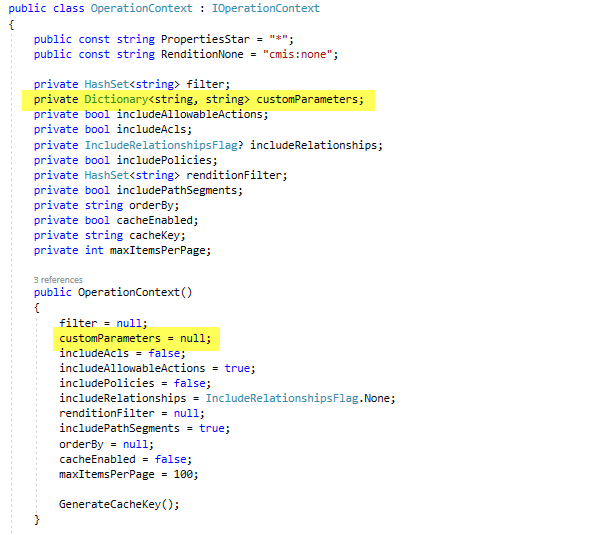Click 'includeAllowableActions' field declaration
605x535 pixels.
coord(189,114)
